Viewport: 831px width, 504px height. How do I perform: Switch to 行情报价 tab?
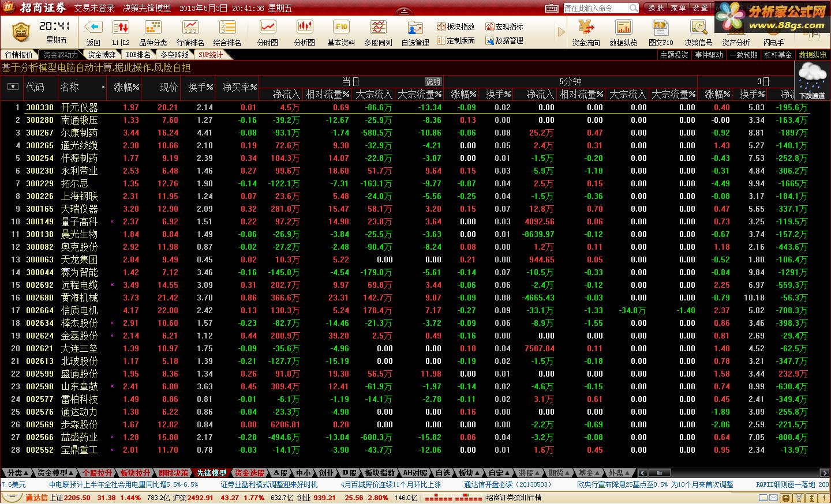19,55
